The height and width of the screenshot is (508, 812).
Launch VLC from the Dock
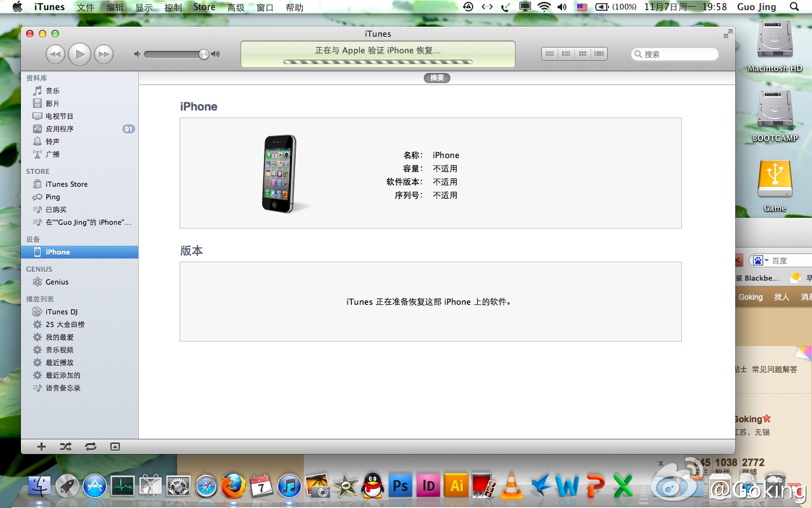tap(511, 486)
